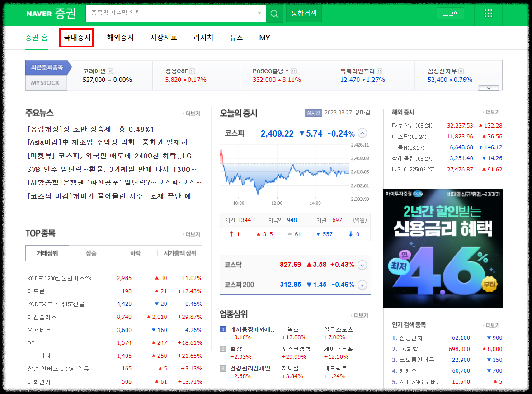Go to 증권 홈 tab
532x394 pixels.
coord(37,38)
